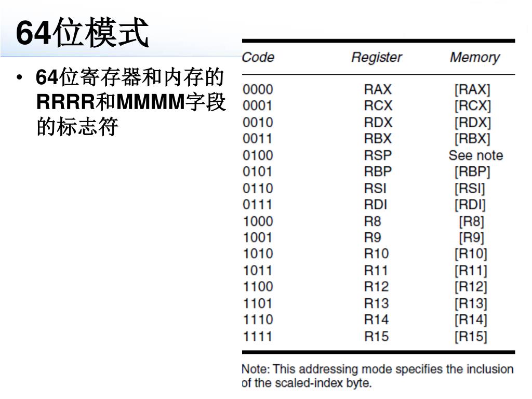
Task: Select register cell "RBX"
Action: point(378,139)
